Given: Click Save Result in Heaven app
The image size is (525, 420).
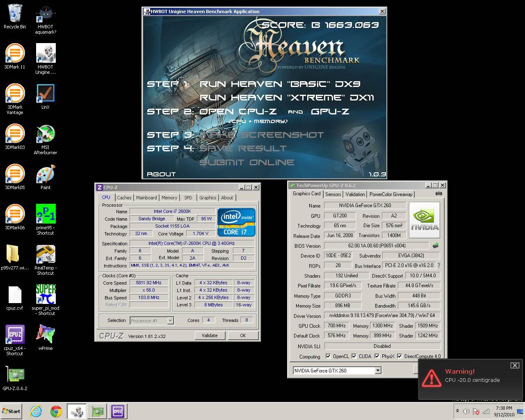Looking at the screenshot, I should click(x=243, y=148).
